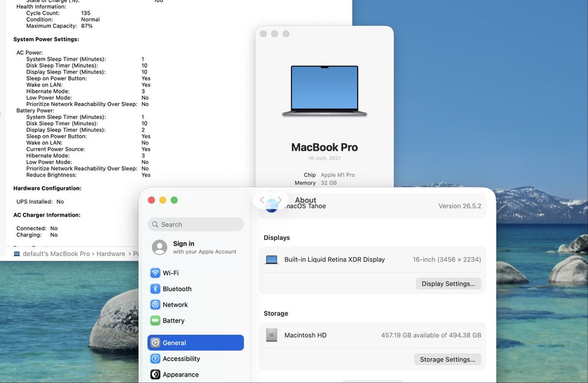
Task: Open Display Settings button
Action: pyautogui.click(x=448, y=284)
